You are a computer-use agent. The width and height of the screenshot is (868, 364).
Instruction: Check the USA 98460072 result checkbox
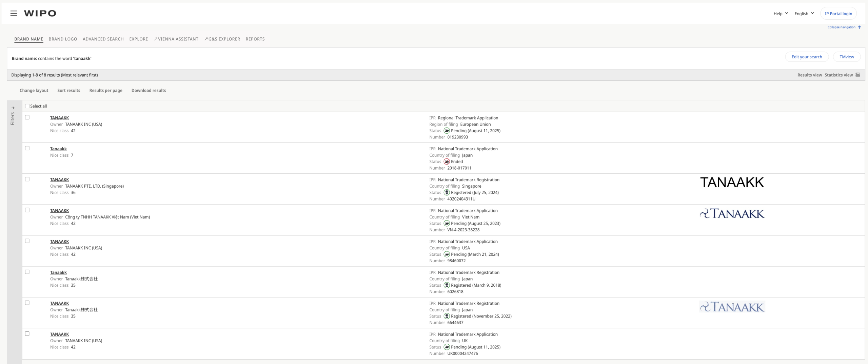[x=27, y=241]
